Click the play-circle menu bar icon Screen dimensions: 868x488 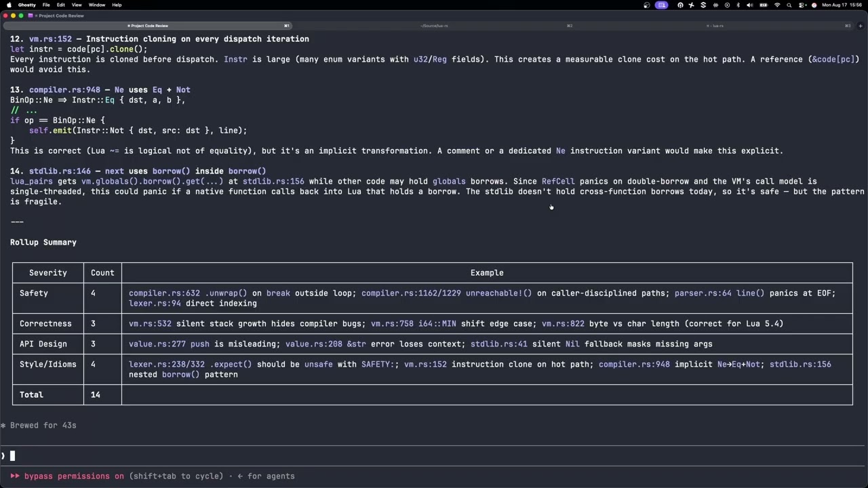[x=727, y=5]
